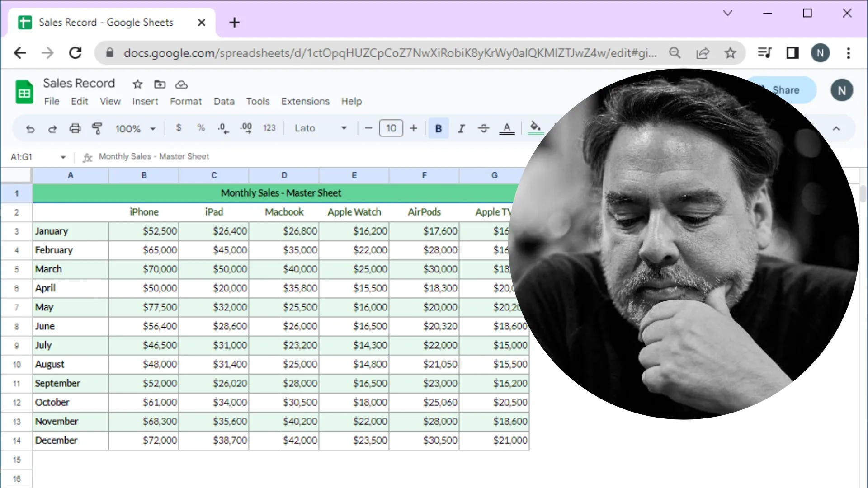Image resolution: width=868 pixels, height=488 pixels.
Task: Open the Edit menu
Action: [80, 101]
